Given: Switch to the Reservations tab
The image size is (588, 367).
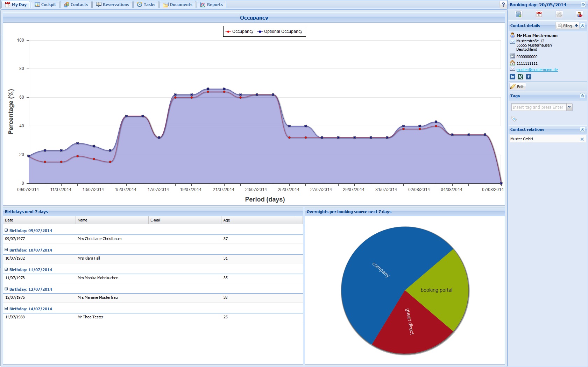Looking at the screenshot, I should click(x=112, y=5).
